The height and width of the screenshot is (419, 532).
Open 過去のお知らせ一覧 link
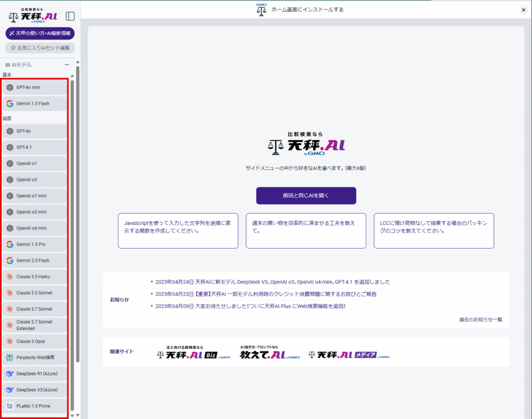tap(481, 320)
